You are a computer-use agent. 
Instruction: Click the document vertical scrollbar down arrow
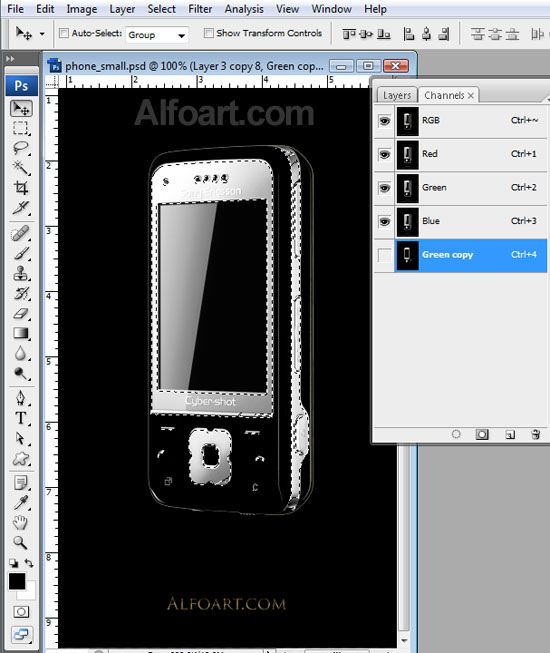coord(404,641)
